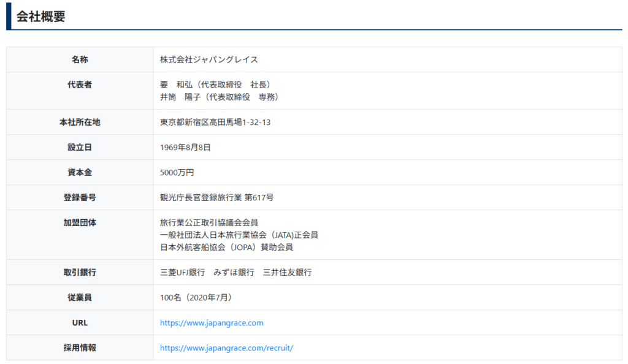
Task: Click the JATA正会員 membership line
Action: (x=239, y=235)
